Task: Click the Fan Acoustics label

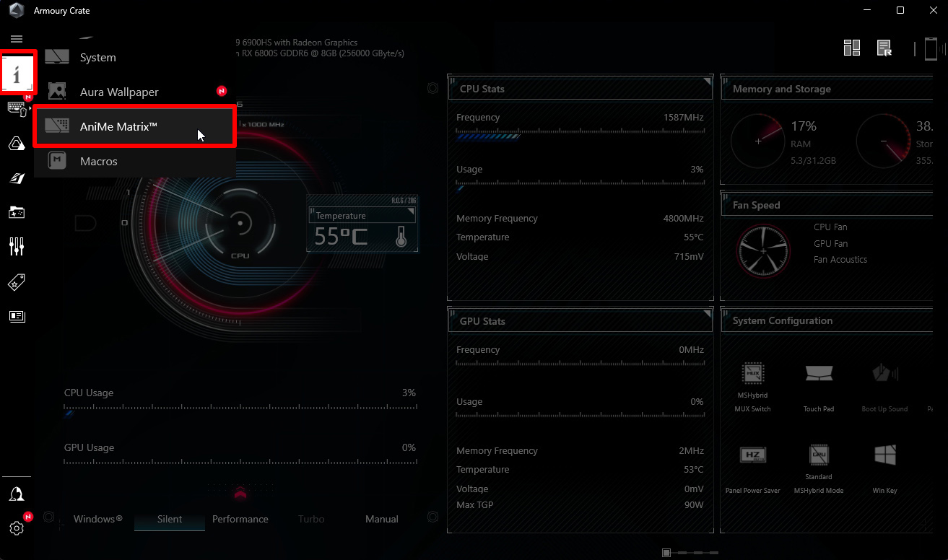Action: click(x=840, y=259)
